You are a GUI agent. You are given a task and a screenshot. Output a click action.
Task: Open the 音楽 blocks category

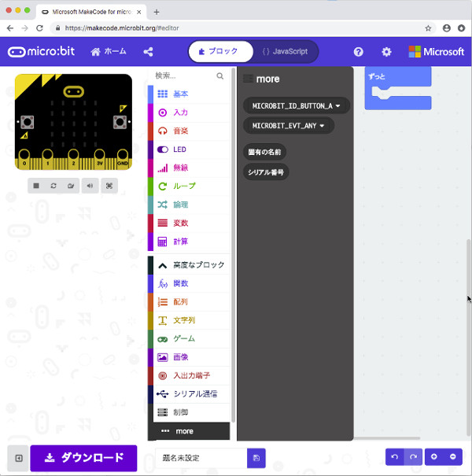tap(190, 131)
